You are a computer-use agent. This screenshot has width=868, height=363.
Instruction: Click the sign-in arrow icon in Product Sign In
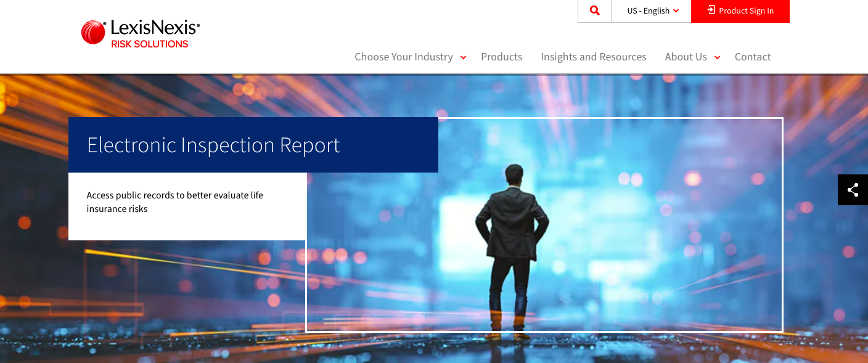[711, 10]
